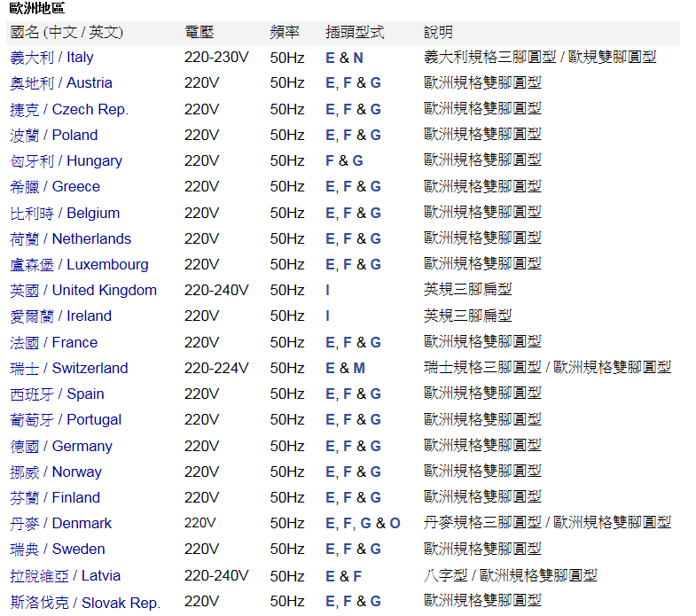This screenshot has height=616, width=696.
Task: Select the 丹麥規格三腳圓型 description for Denmark
Action: (x=482, y=522)
